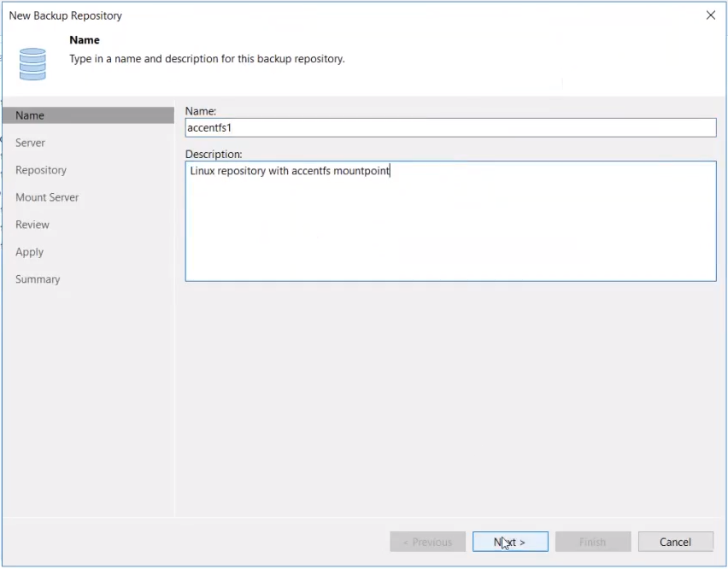Viewport: 728px width, 569px height.
Task: Click the header text "Type in a name and description"
Action: click(x=207, y=59)
